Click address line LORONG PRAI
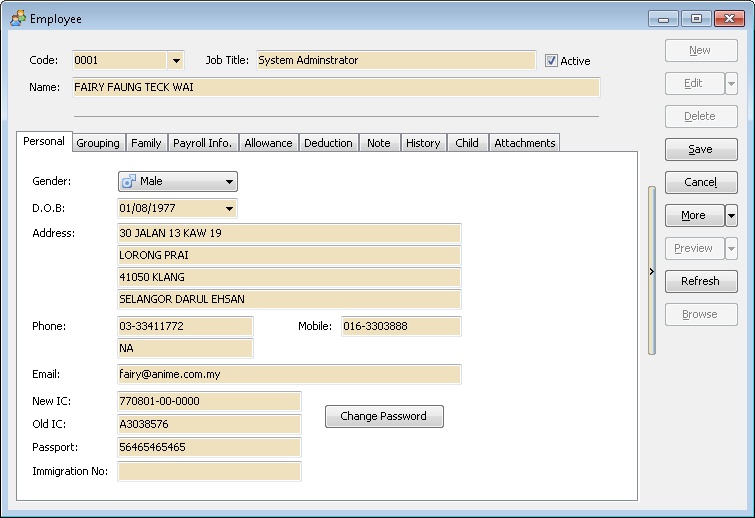The width and height of the screenshot is (755, 518). (x=289, y=256)
